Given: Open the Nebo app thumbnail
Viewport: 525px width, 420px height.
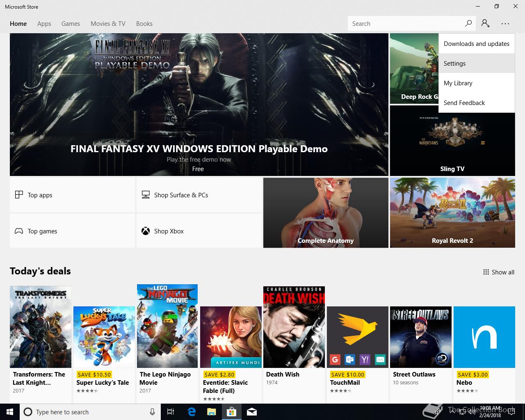Looking at the screenshot, I should [484, 337].
